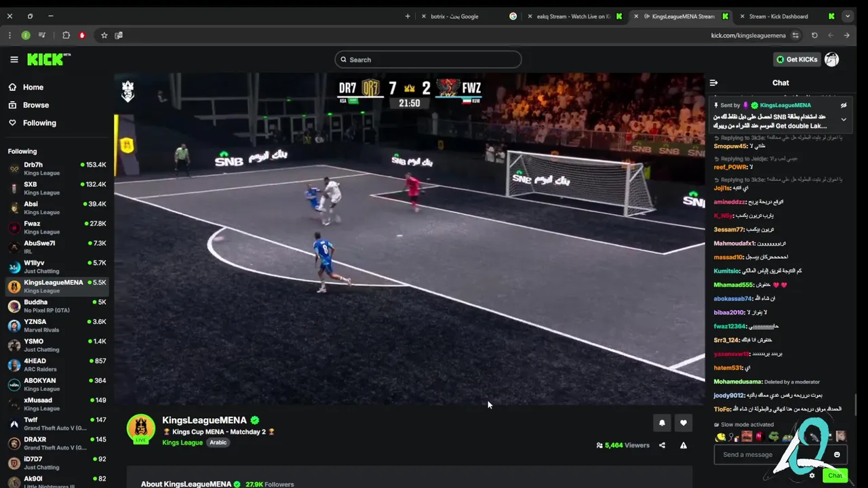Click site info icon beside URL
The image size is (868, 488).
tap(795, 35)
